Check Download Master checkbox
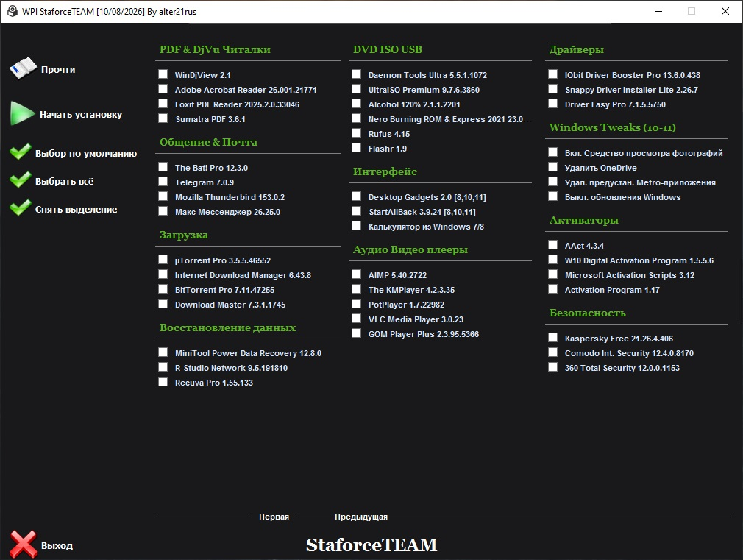Screen dimensions: 743x560 pyautogui.click(x=163, y=303)
